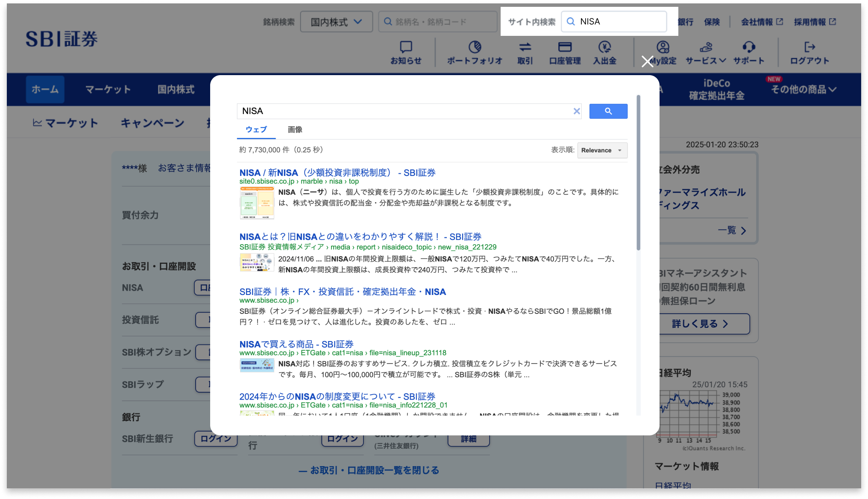Close the search results overlay with X
Image resolution: width=868 pixels, height=499 pixels.
[647, 61]
